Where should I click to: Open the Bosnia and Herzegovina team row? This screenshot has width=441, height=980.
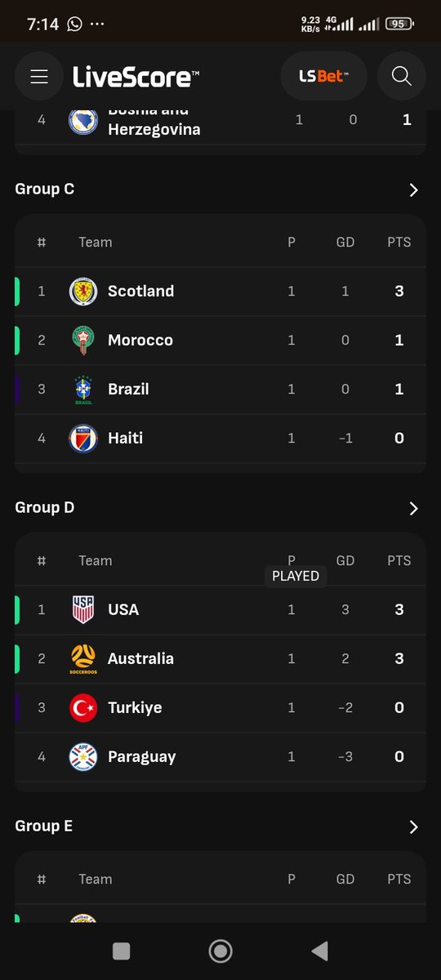point(220,121)
